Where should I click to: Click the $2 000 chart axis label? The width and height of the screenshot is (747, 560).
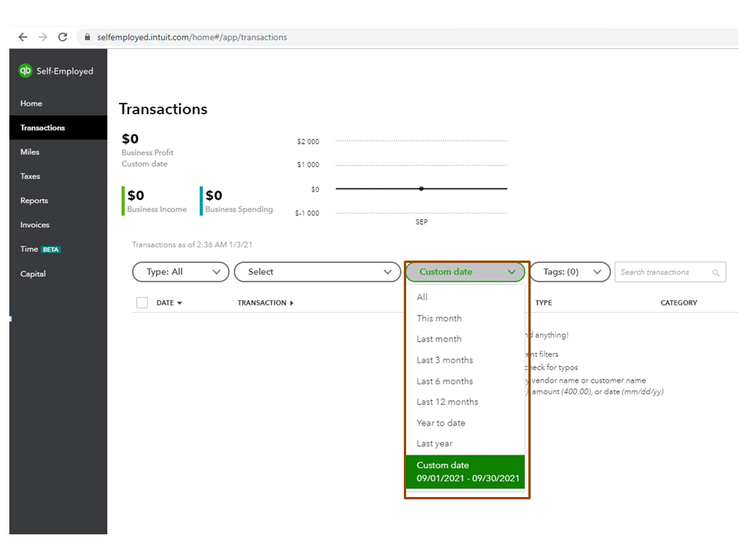click(x=308, y=142)
